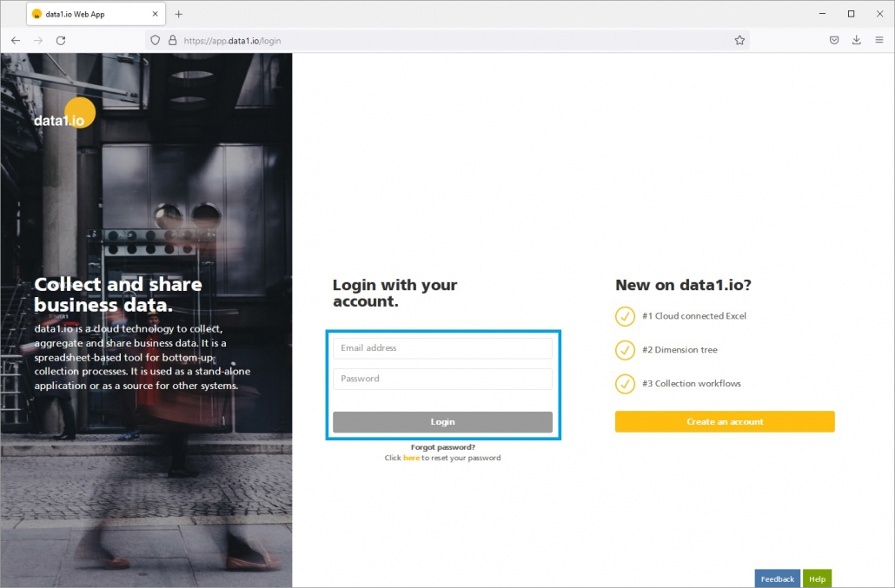
Task: Click the 'here' reset password link
Action: tap(411, 458)
